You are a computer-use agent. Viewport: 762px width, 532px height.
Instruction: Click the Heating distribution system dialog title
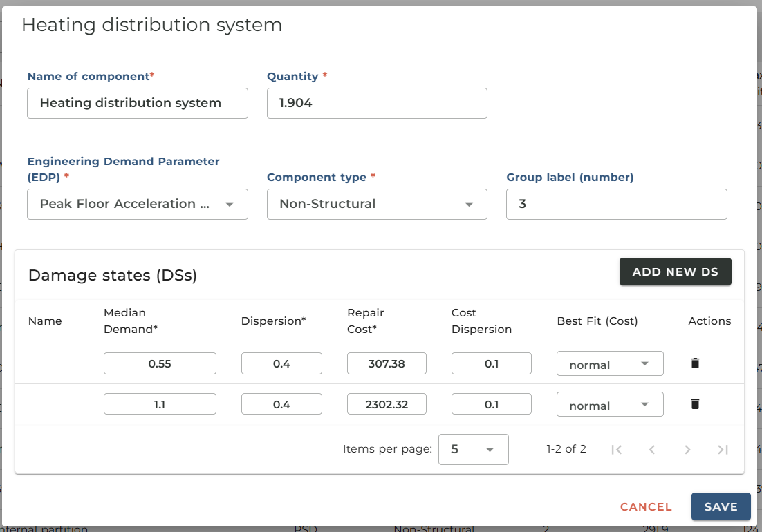pyautogui.click(x=151, y=25)
